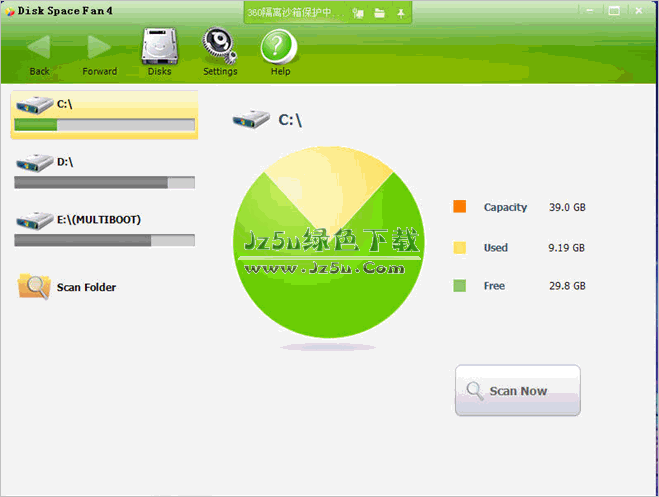Click the Free label in legend

click(x=494, y=286)
